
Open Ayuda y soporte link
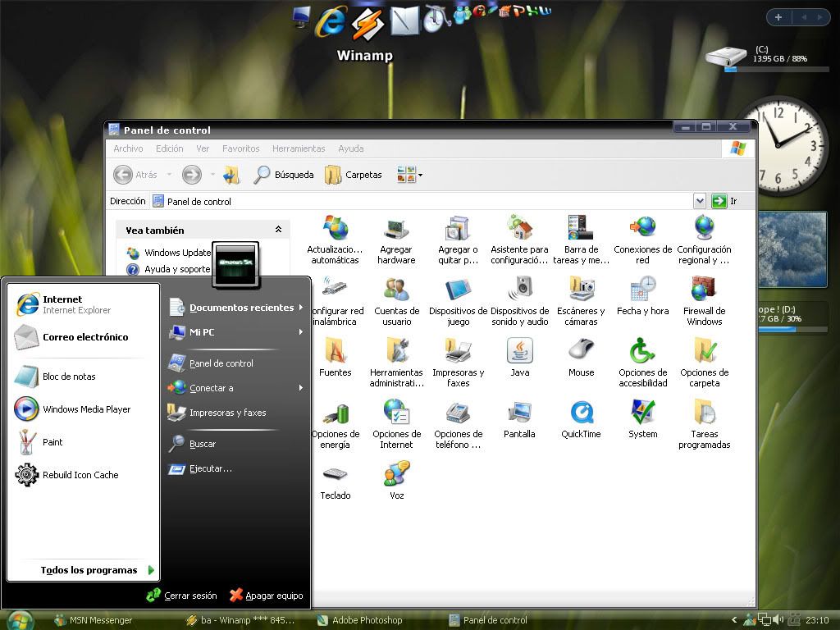(168, 269)
